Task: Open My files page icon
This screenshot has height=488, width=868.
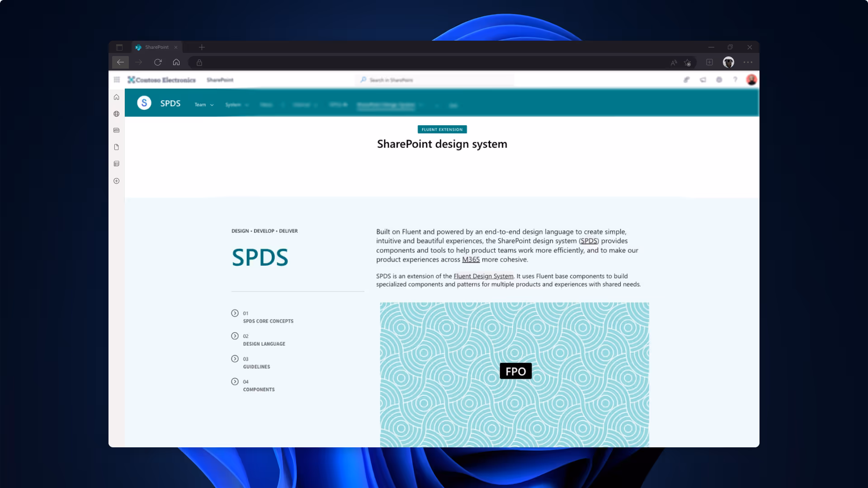Action: 117,147
